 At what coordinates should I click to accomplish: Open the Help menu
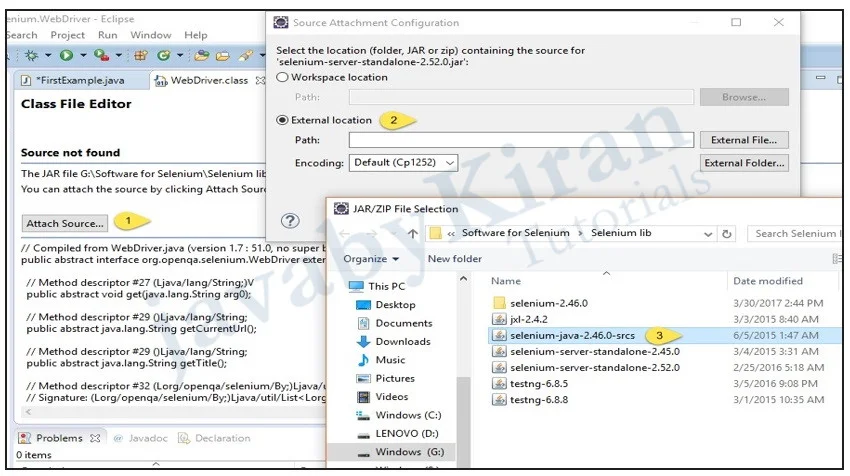(x=195, y=35)
